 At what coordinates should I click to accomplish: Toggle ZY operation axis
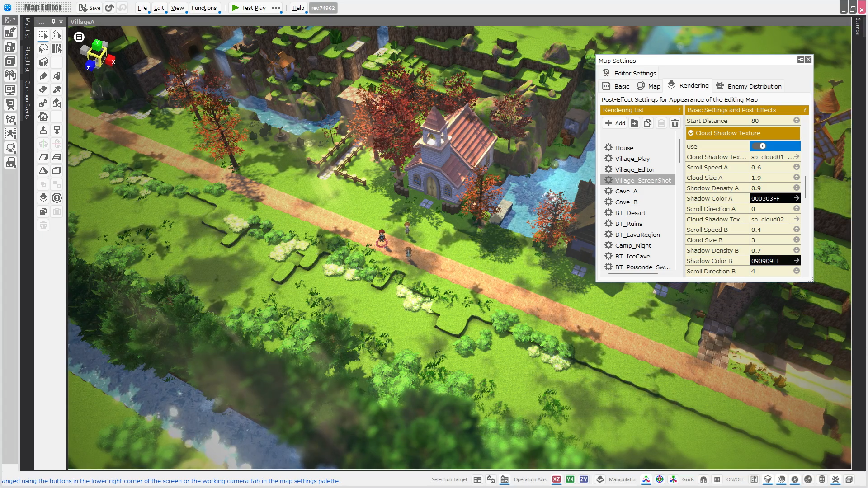[x=584, y=479]
